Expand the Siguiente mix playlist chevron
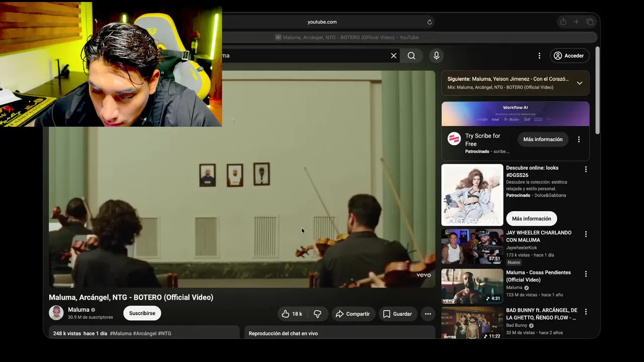 [580, 83]
